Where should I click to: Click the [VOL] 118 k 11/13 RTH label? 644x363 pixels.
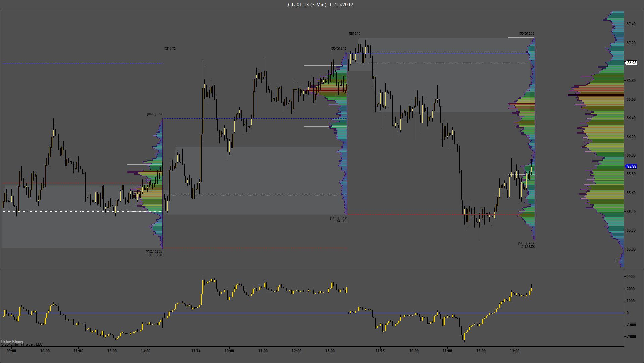click(154, 253)
